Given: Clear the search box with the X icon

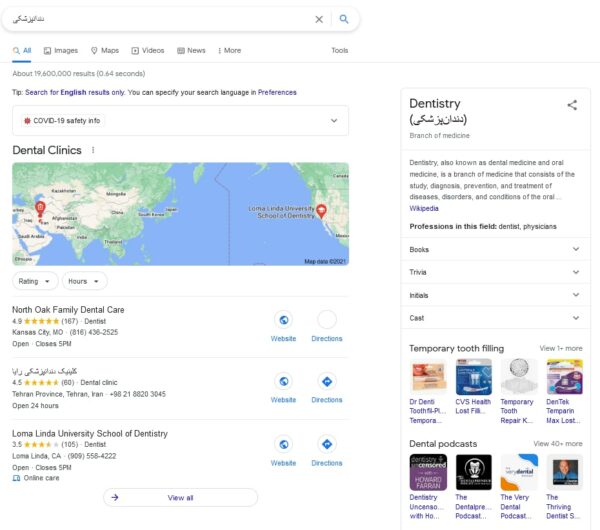Looking at the screenshot, I should [x=319, y=19].
